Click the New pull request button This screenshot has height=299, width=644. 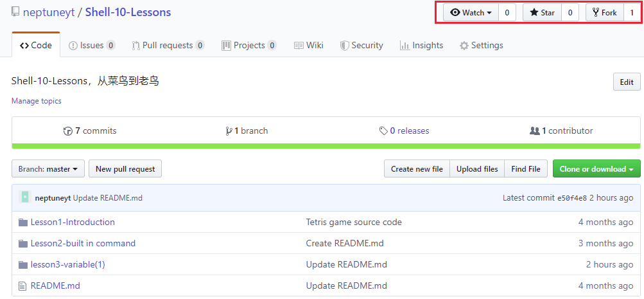click(x=125, y=168)
